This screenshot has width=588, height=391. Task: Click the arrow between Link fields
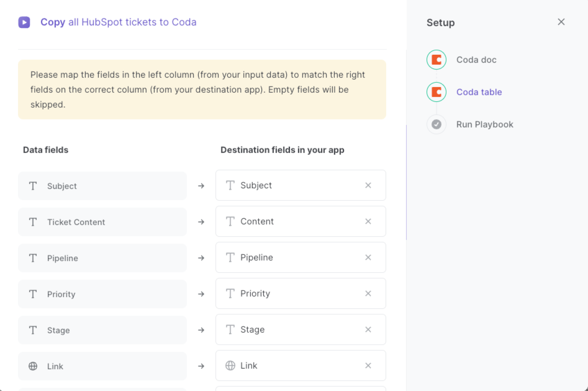[x=201, y=366]
